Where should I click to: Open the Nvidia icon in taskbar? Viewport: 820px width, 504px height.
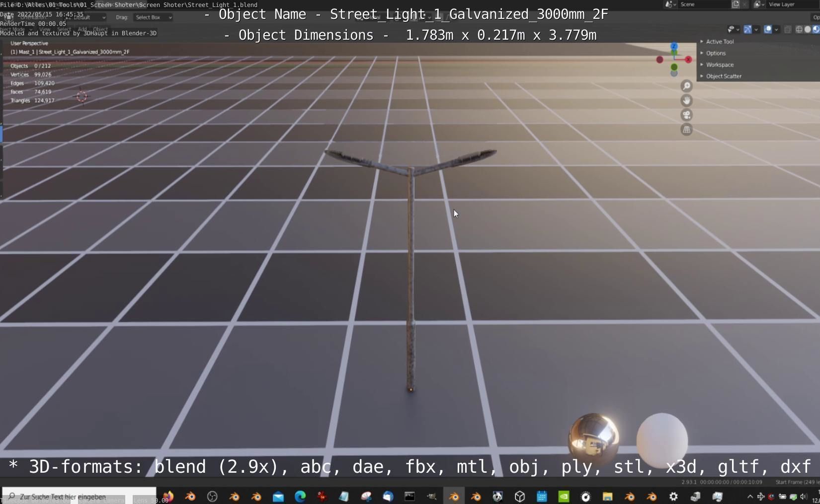(564, 497)
